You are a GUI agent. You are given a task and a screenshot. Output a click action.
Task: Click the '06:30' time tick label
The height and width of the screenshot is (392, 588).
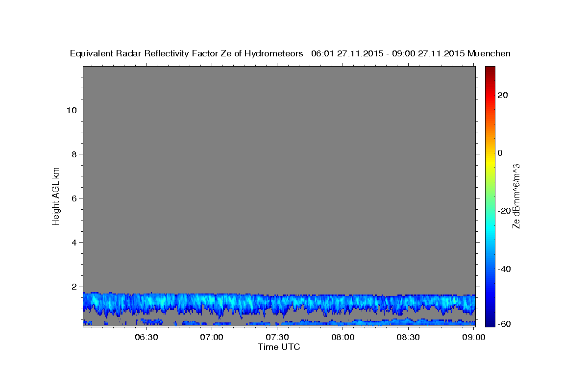146,338
